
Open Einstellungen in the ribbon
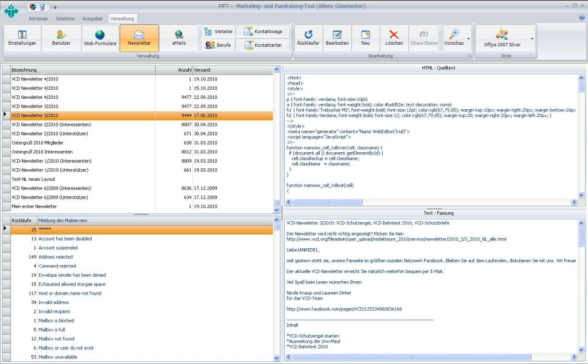[22, 38]
